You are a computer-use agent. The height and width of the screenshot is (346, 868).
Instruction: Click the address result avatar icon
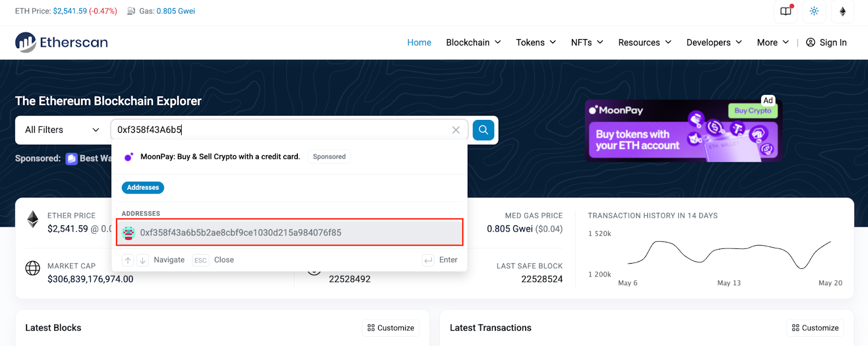(x=129, y=233)
